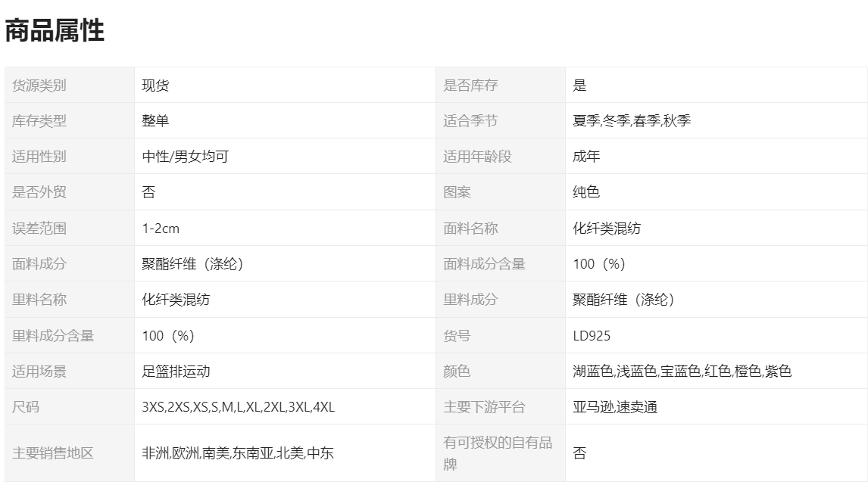This screenshot has height=482, width=868.
Task: Select sales regions 非洲,欧洲,南美 value
Action: tap(238, 453)
